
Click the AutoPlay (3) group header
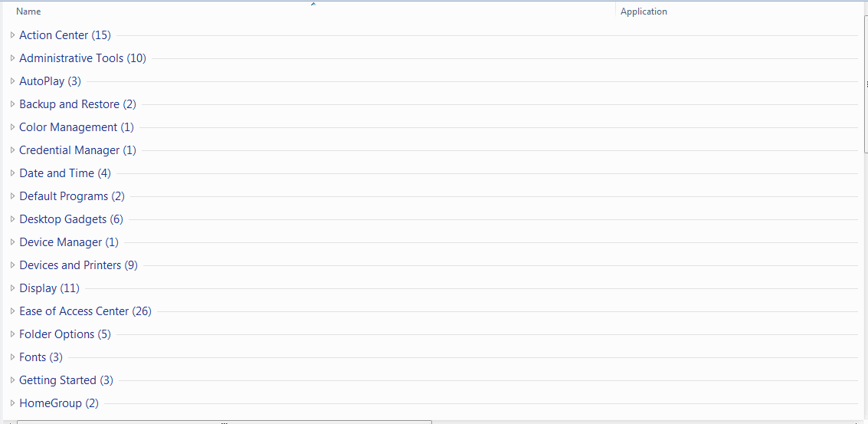tap(50, 81)
